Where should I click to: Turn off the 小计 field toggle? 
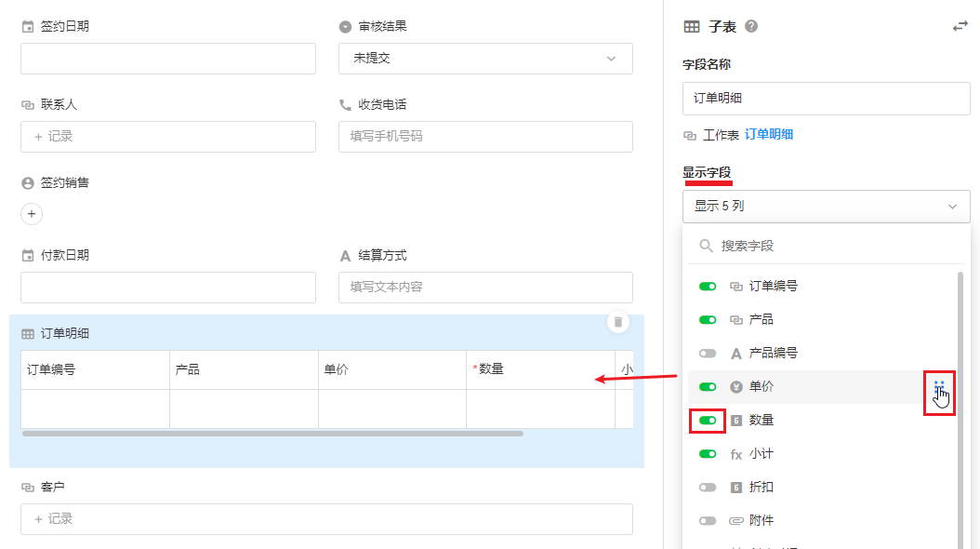708,454
